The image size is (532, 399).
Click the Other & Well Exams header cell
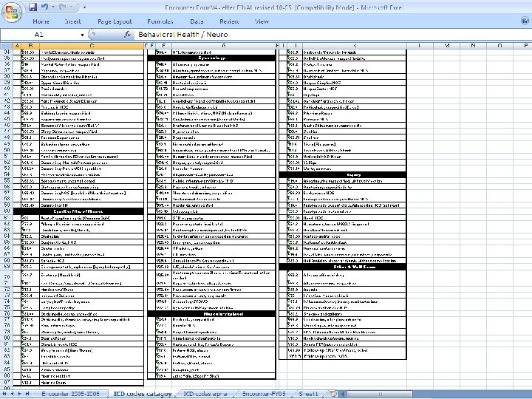tap(343, 267)
